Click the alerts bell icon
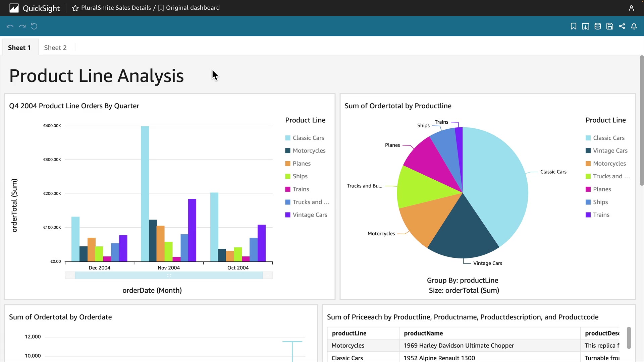 [634, 26]
